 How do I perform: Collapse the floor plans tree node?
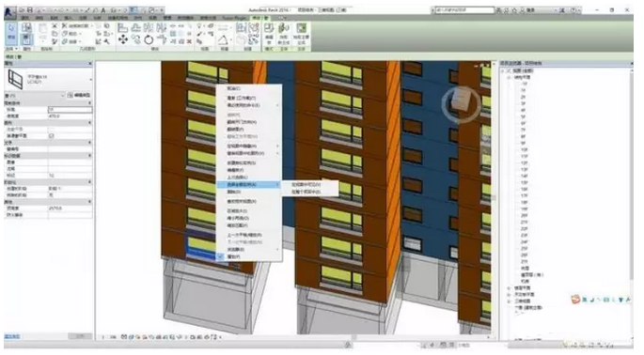coord(509,77)
